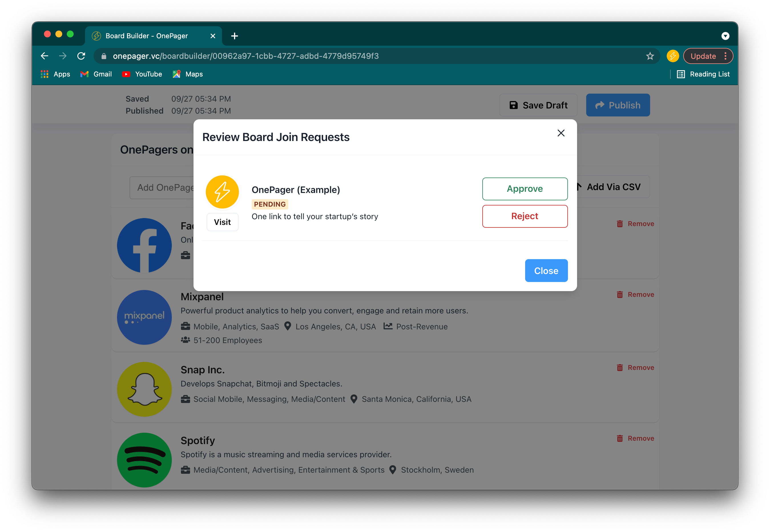Approve the OnePager (Example) request
The width and height of the screenshot is (770, 532).
click(525, 189)
